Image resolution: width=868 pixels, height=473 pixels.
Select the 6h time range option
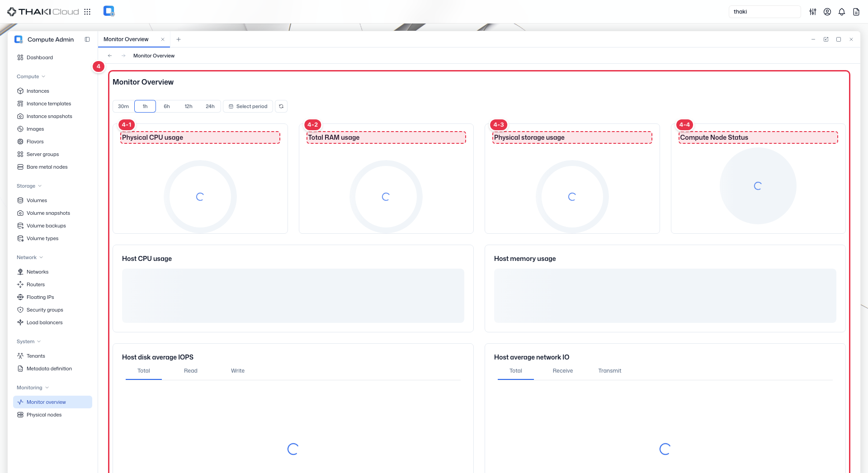(167, 106)
